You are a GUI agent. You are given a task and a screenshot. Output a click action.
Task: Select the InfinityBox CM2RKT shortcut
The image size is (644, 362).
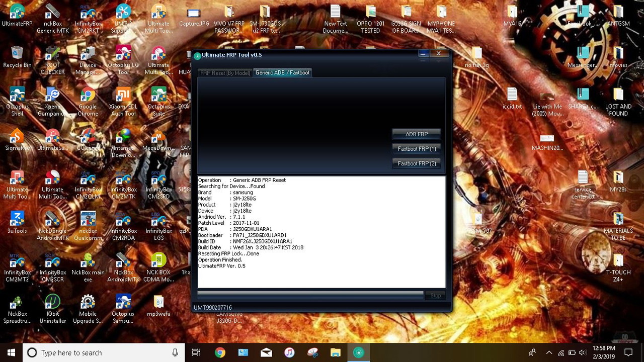[88, 19]
